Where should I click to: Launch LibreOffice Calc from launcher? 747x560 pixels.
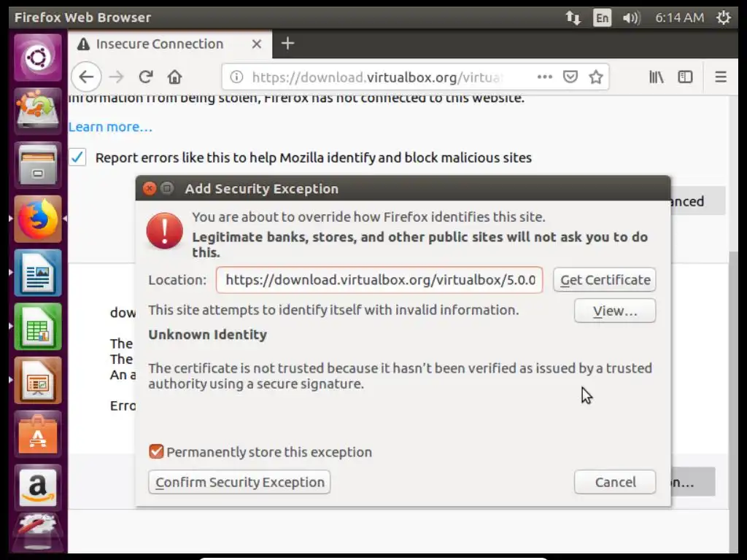[38, 326]
